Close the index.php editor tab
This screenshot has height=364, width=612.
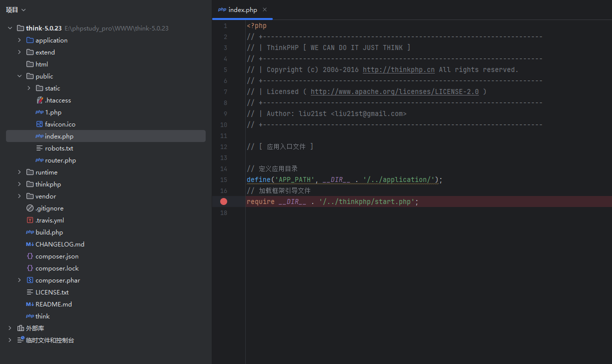(x=265, y=9)
